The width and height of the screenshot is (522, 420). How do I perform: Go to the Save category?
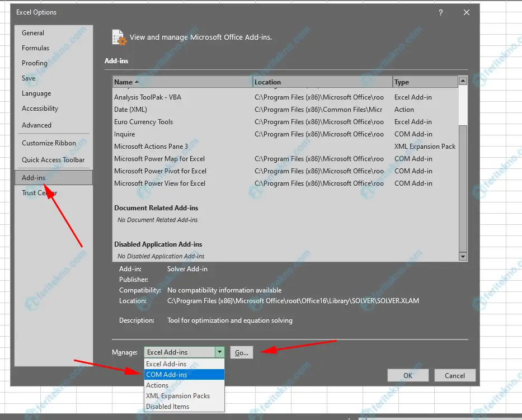[53, 78]
